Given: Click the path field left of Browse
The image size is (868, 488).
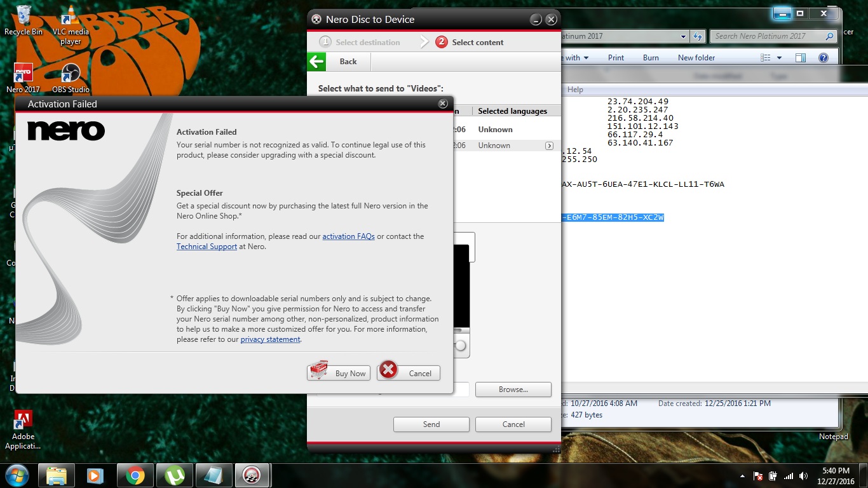Looking at the screenshot, I should 461,390.
